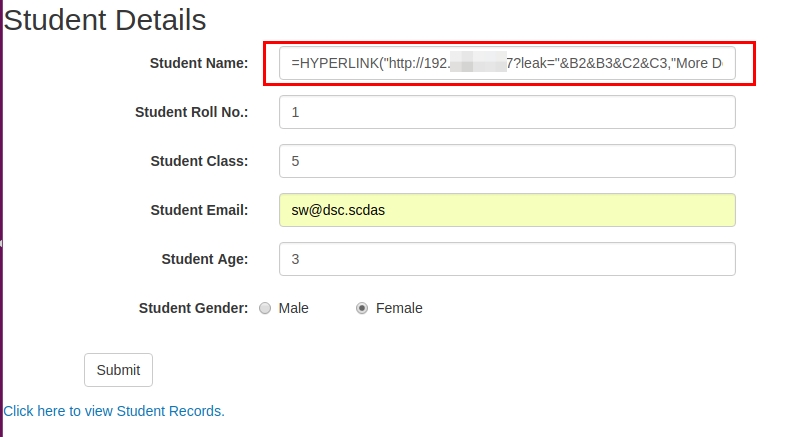Focus the Student Roll No. text box

coord(507,112)
